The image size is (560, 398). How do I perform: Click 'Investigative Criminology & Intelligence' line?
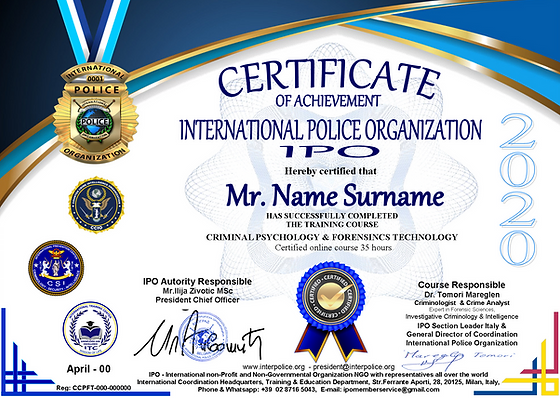(461, 317)
